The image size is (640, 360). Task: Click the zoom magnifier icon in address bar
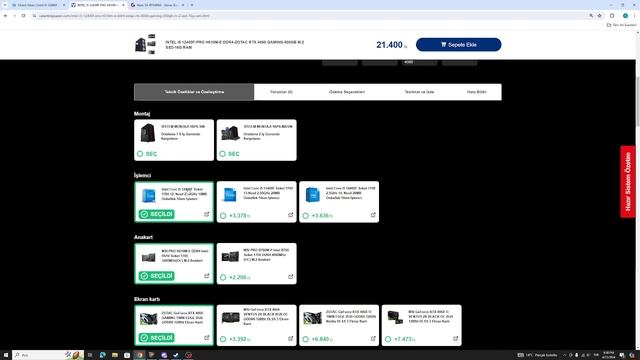pyautogui.click(x=591, y=16)
